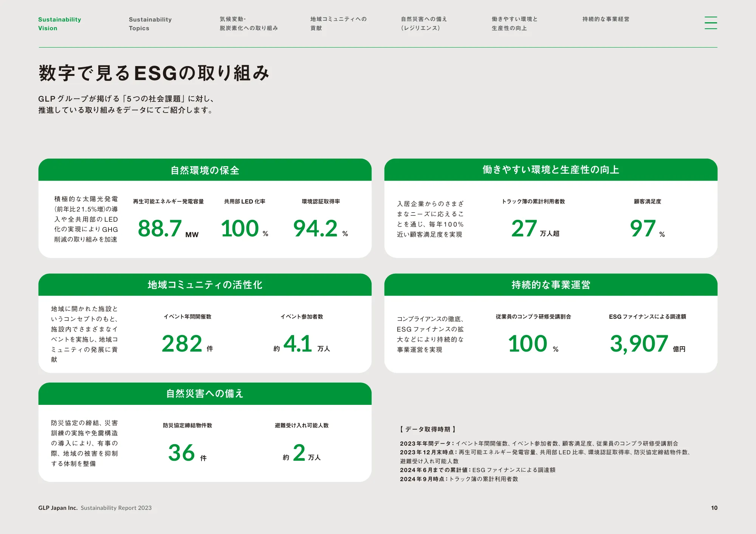Click the 再生可能エネルギー発電容量 label
Image resolution: width=756 pixels, height=534 pixels.
(168, 202)
